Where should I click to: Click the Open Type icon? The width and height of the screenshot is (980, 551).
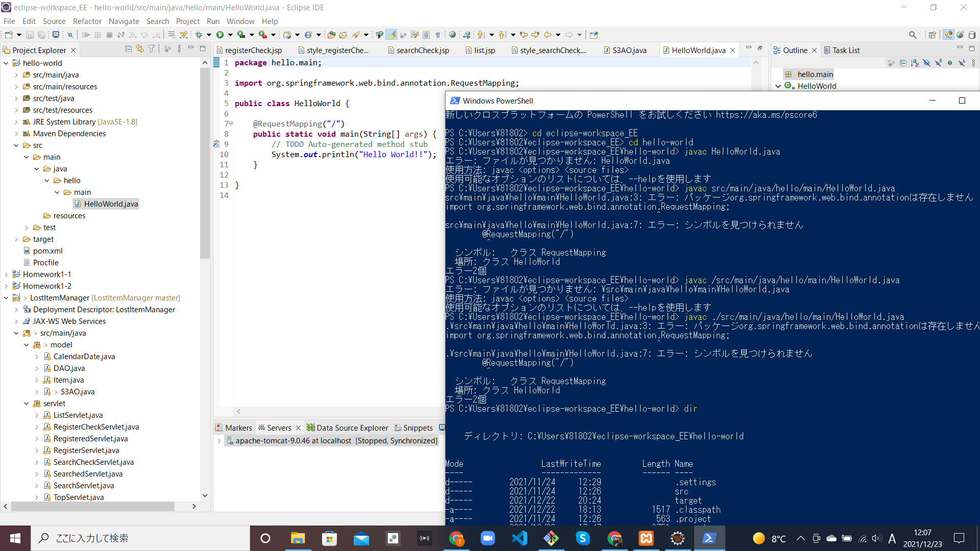tap(331, 35)
